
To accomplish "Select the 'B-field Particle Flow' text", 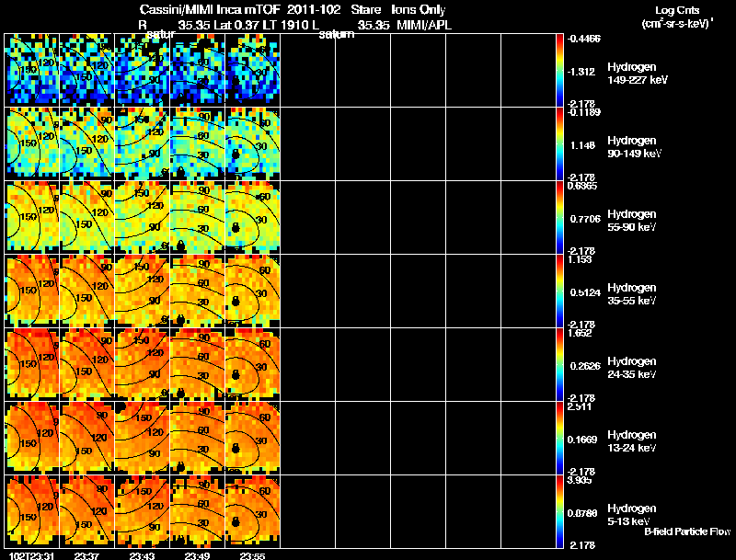I will coord(687,531).
